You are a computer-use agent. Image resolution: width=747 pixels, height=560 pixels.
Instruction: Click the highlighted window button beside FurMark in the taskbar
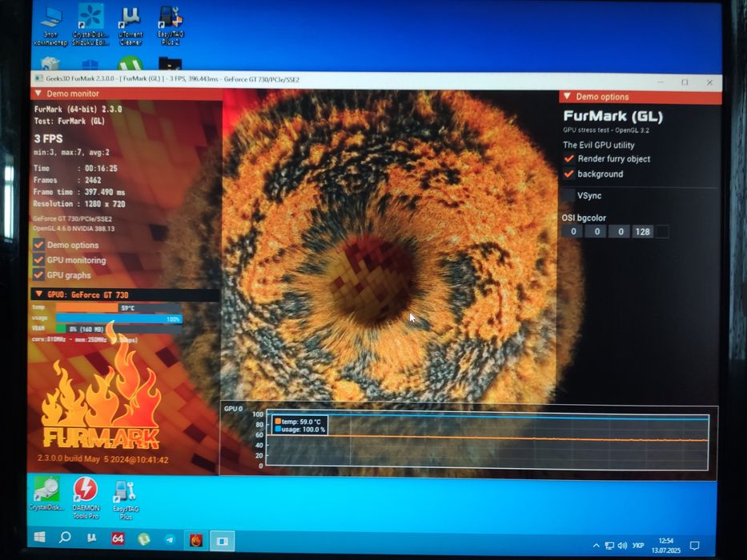coord(222,541)
